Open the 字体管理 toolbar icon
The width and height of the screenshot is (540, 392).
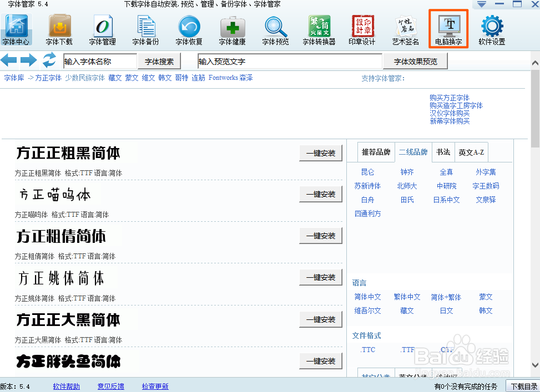(103, 30)
